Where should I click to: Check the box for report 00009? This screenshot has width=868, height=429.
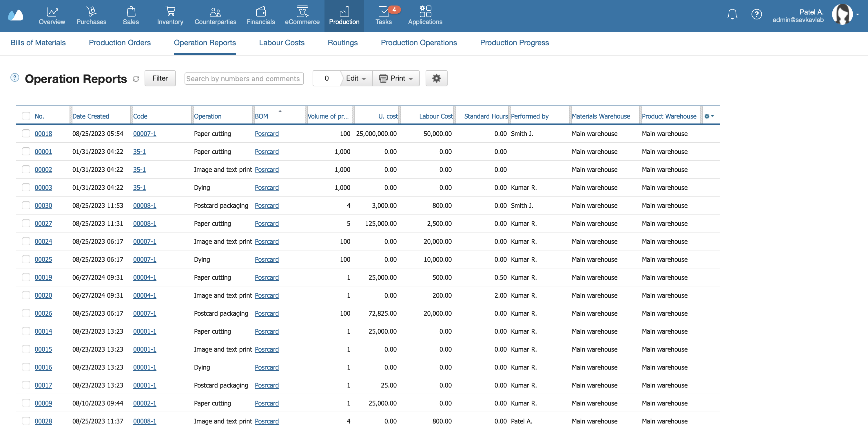pyautogui.click(x=26, y=403)
